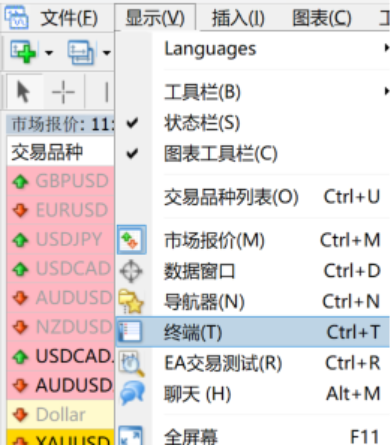Select the crosshair tool
The image size is (390, 445).
click(x=63, y=92)
